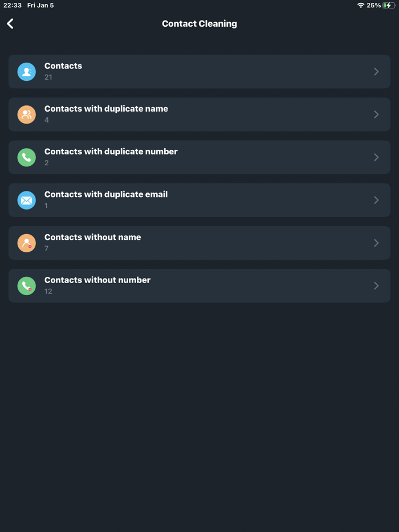View the 7 contacts without name
This screenshot has height=532, width=399.
click(199, 243)
